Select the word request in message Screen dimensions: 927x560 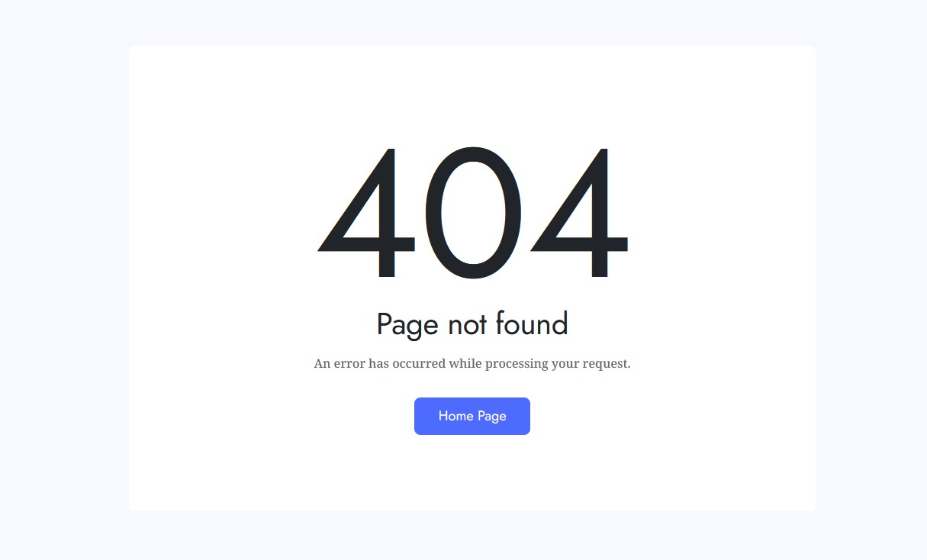click(x=607, y=365)
